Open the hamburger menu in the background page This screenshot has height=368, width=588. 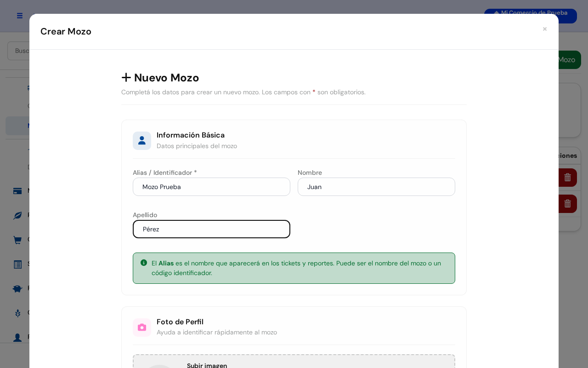20,16
